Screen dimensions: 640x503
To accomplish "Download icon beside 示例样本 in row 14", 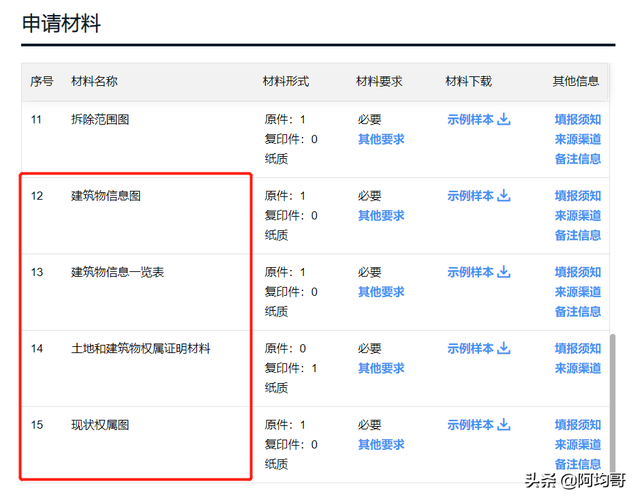I will coord(504,348).
